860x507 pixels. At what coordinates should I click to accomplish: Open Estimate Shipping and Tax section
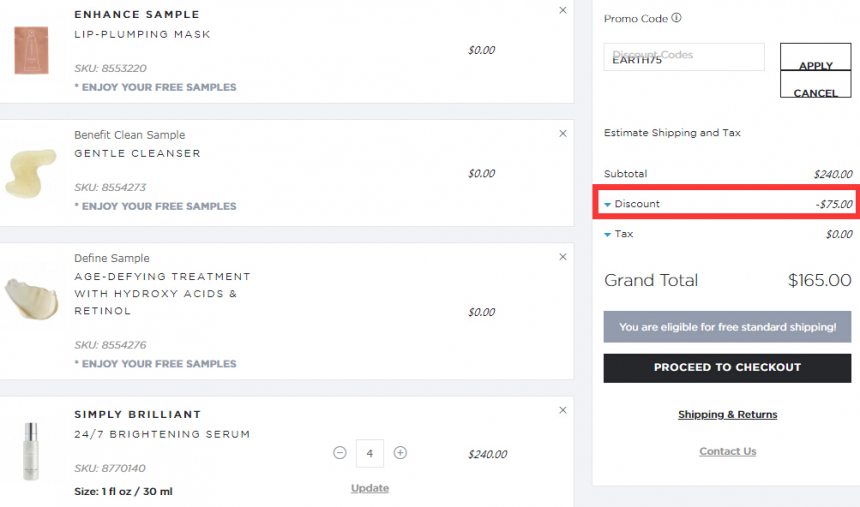672,133
